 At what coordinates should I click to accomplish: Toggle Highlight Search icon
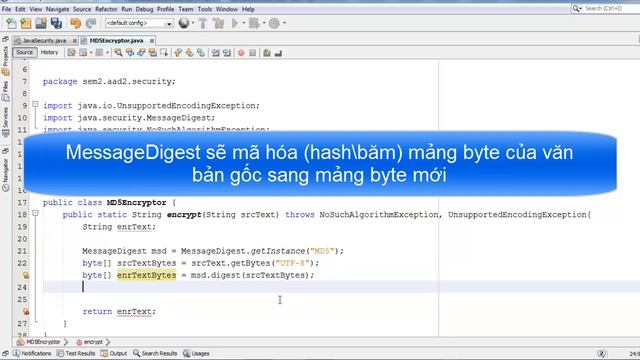tap(152, 53)
